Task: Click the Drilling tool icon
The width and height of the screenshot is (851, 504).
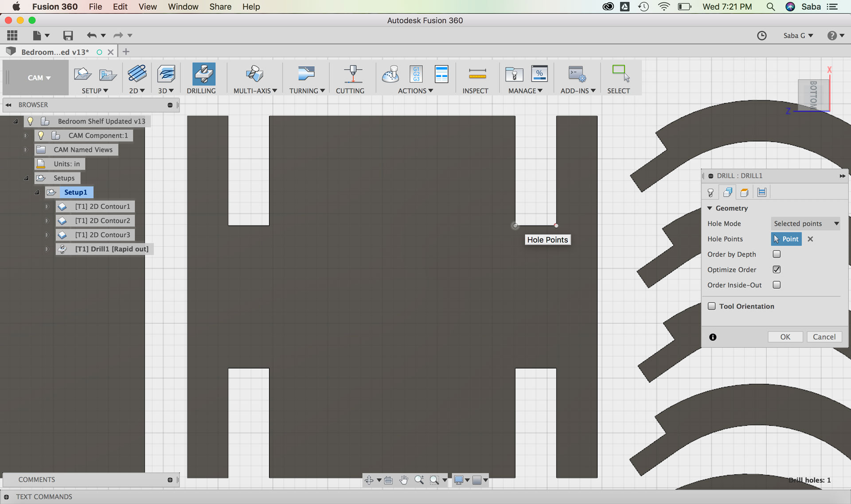Action: [203, 74]
